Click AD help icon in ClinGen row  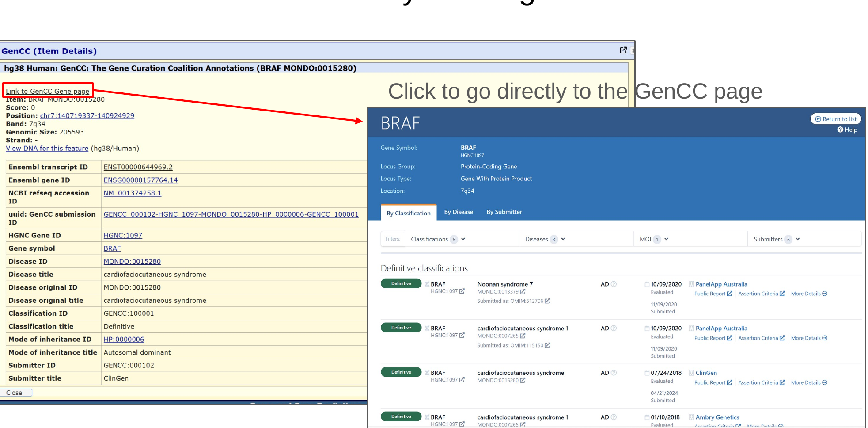click(614, 373)
